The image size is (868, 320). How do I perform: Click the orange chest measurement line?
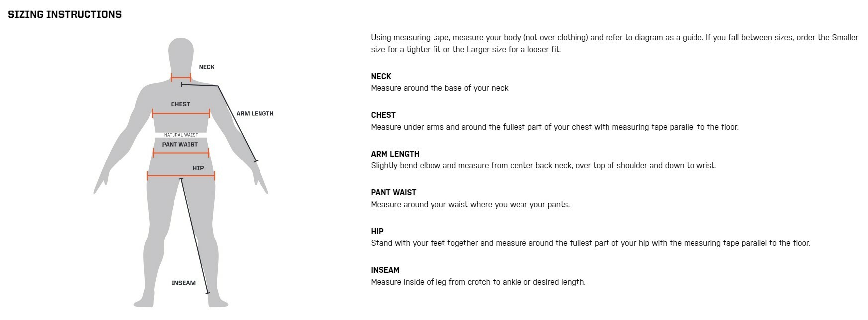click(181, 114)
